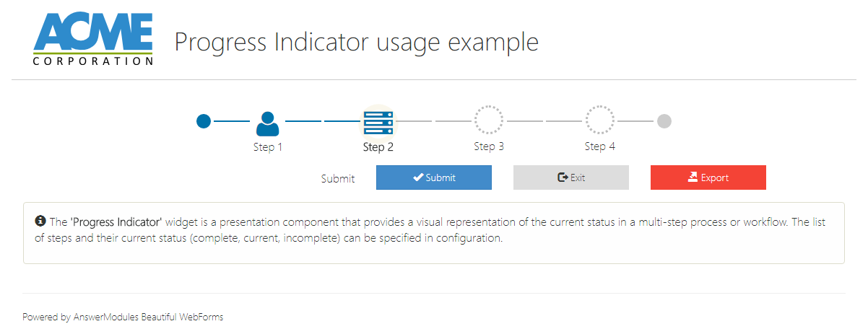Click the "Progress Indicator usage example" heading

(357, 42)
